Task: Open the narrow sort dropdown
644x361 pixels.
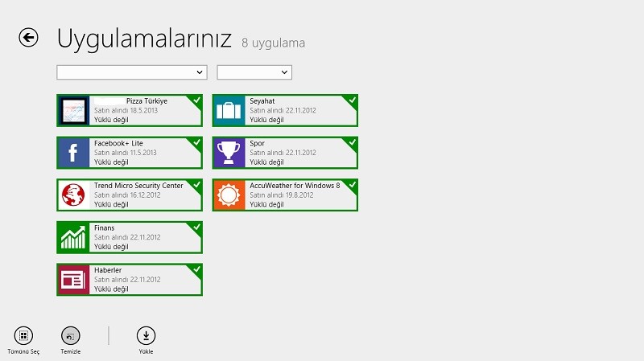Action: coord(254,72)
